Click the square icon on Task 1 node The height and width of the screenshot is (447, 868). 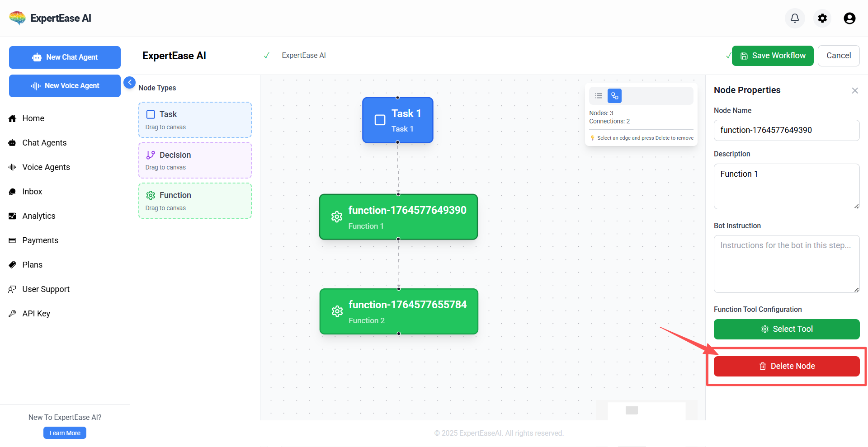pyautogui.click(x=380, y=120)
